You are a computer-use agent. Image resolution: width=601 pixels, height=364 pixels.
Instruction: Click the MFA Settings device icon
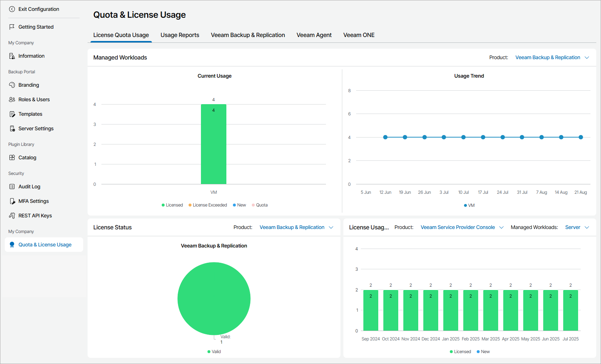12,201
